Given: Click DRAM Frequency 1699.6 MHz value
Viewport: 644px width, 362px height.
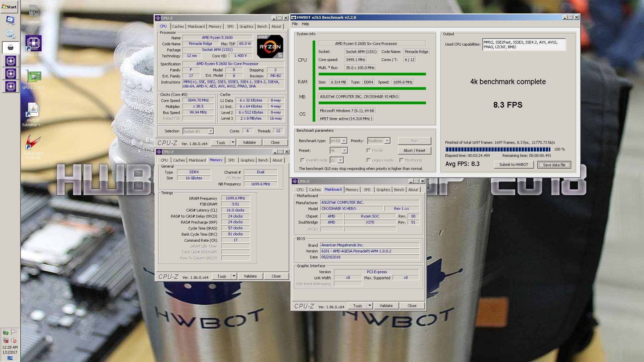Looking at the screenshot, I should coord(235,198).
